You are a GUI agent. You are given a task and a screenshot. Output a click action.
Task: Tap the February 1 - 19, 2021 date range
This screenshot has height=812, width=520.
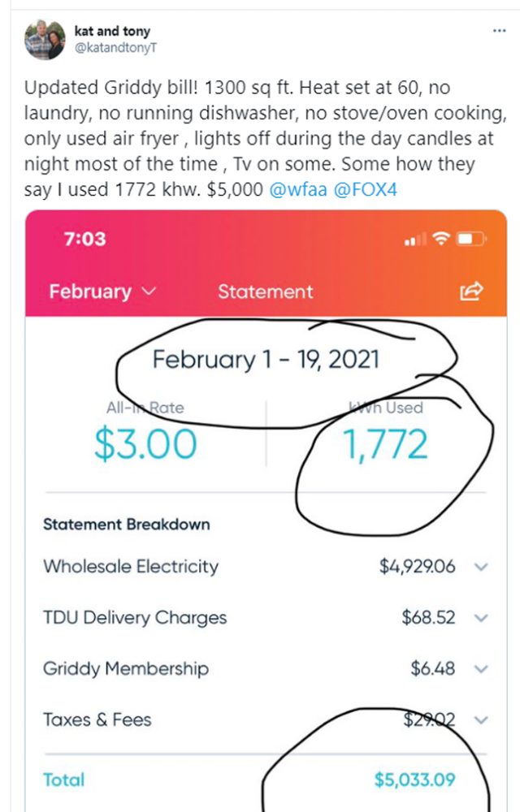coord(266,359)
